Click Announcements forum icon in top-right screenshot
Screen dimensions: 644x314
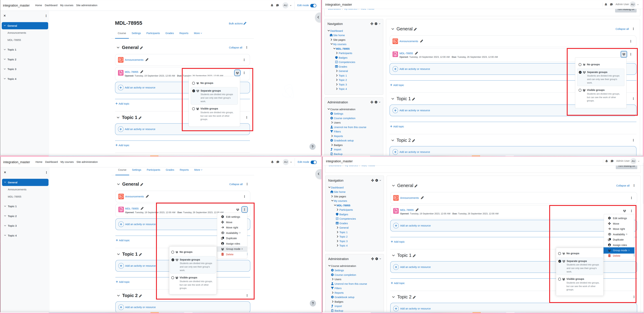395,41
